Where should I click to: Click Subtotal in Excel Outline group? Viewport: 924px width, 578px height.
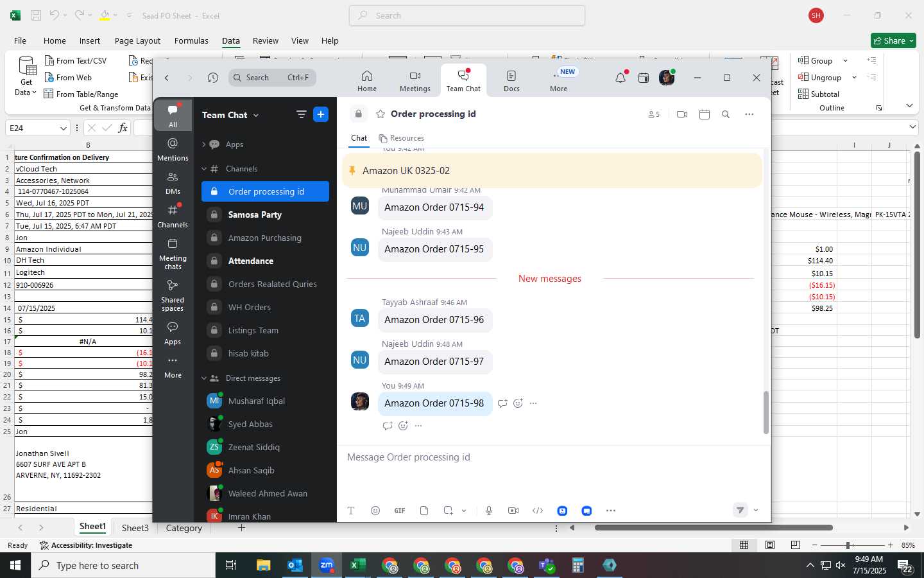(819, 94)
